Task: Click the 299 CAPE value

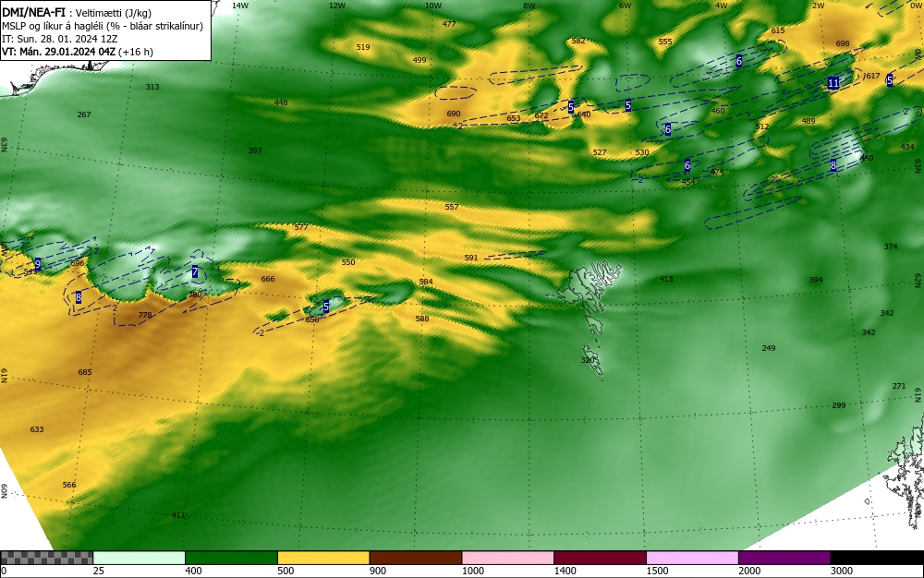Action: click(839, 405)
